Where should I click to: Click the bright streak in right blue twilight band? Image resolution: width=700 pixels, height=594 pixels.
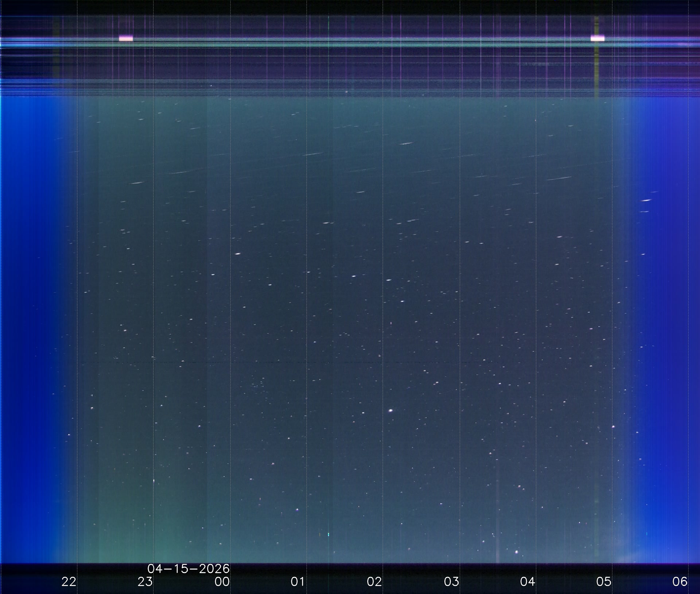coord(646,200)
